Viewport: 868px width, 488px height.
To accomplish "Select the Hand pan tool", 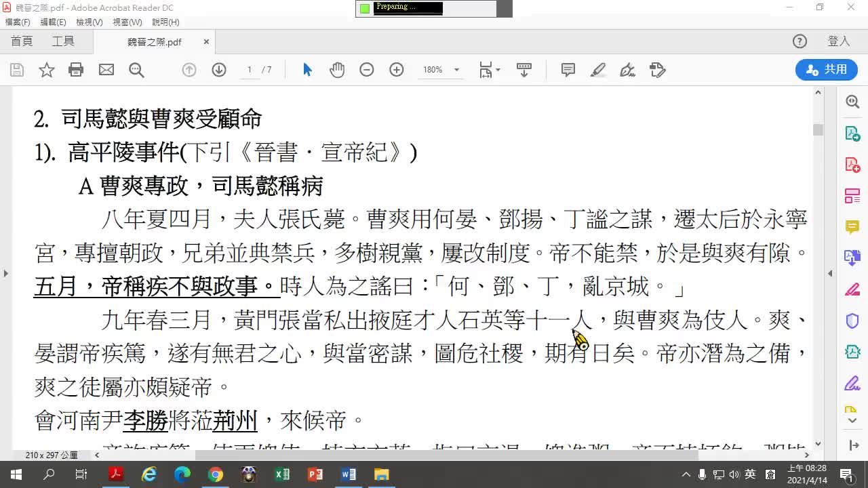I will (337, 70).
